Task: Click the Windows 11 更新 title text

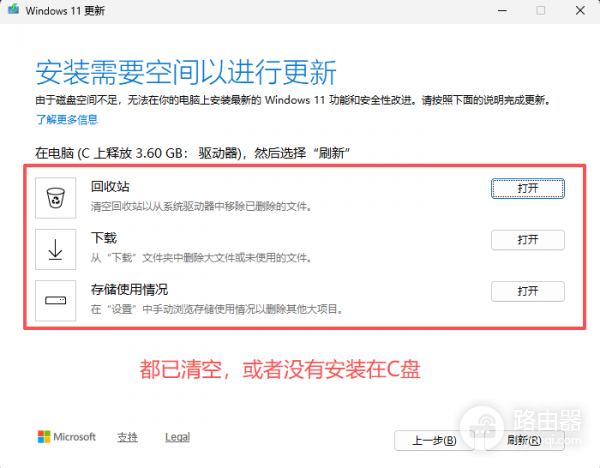Action: click(65, 11)
